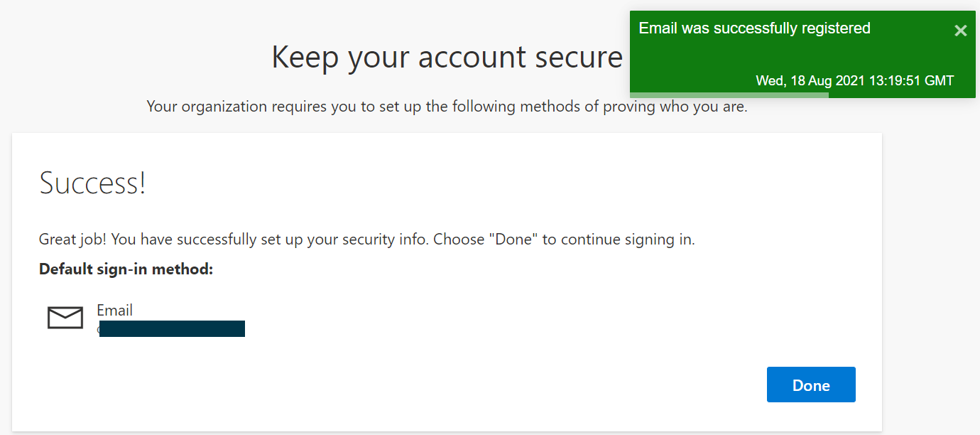Click the "Default sign-in method:" label
Viewport: 980px width, 435px height.
[126, 269]
